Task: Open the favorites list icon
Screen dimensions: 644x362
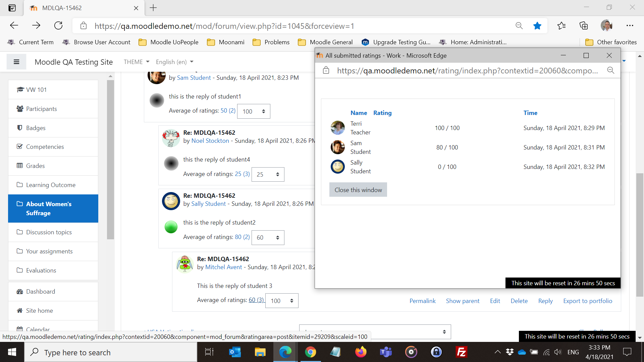Action: pyautogui.click(x=561, y=26)
